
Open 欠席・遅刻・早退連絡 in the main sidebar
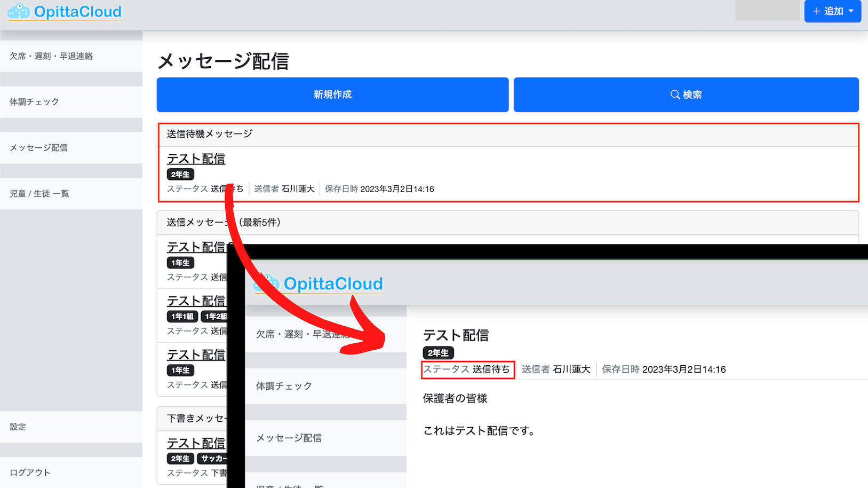pyautogui.click(x=71, y=56)
